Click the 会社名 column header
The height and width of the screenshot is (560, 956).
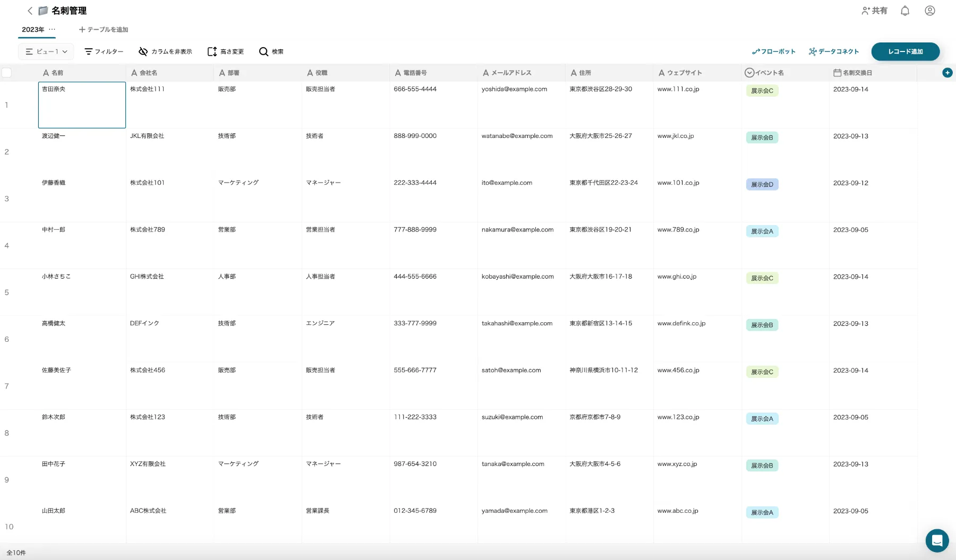[170, 73]
